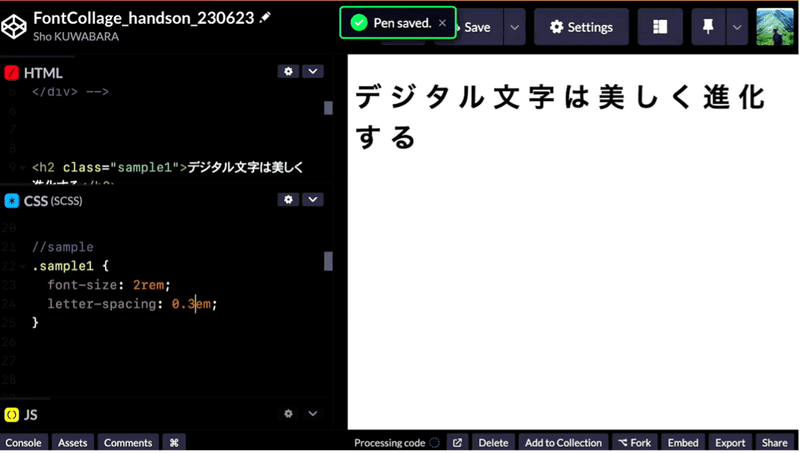Open keyboard shortcuts command icon

pyautogui.click(x=174, y=442)
